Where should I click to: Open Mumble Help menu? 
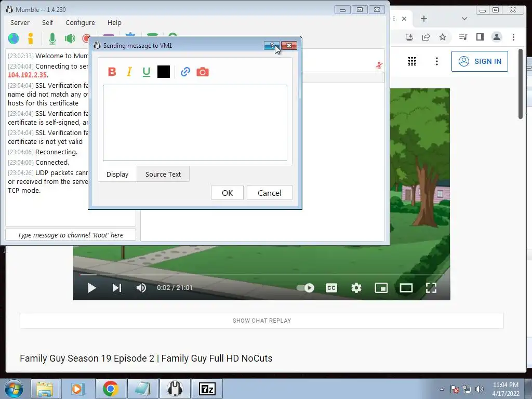tap(114, 23)
